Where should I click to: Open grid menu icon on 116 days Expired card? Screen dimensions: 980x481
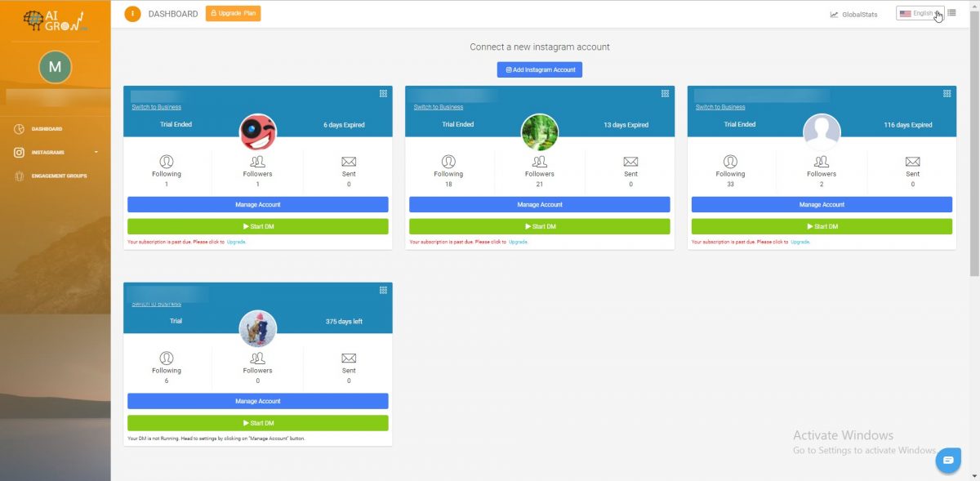click(x=947, y=94)
